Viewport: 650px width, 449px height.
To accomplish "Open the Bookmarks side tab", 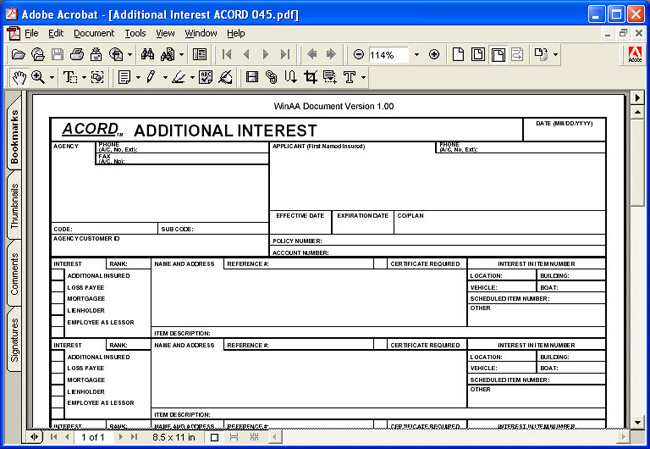I will click(x=15, y=136).
